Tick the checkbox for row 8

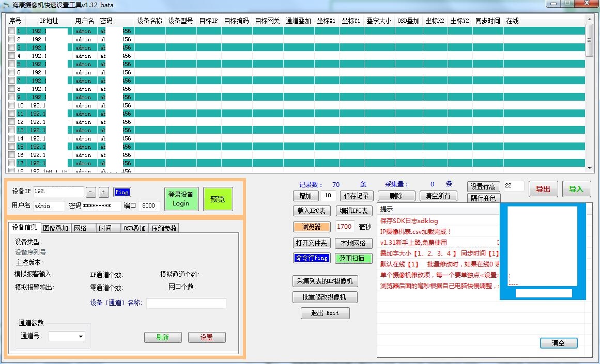pos(11,89)
